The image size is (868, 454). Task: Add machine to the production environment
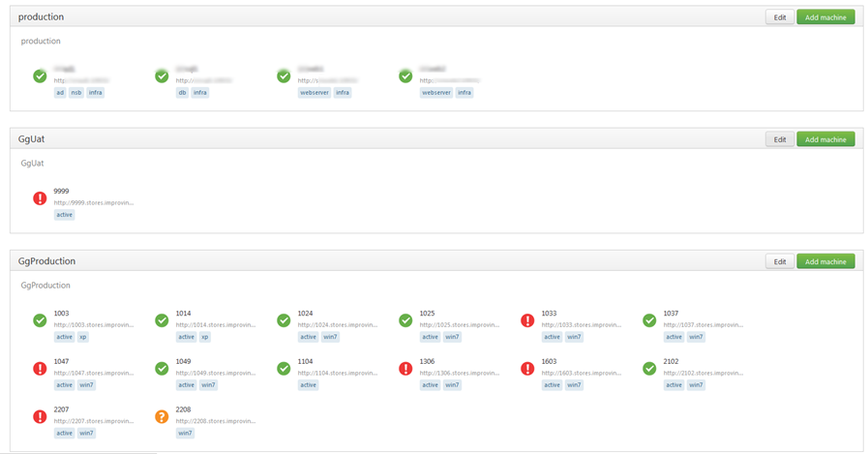tap(825, 17)
